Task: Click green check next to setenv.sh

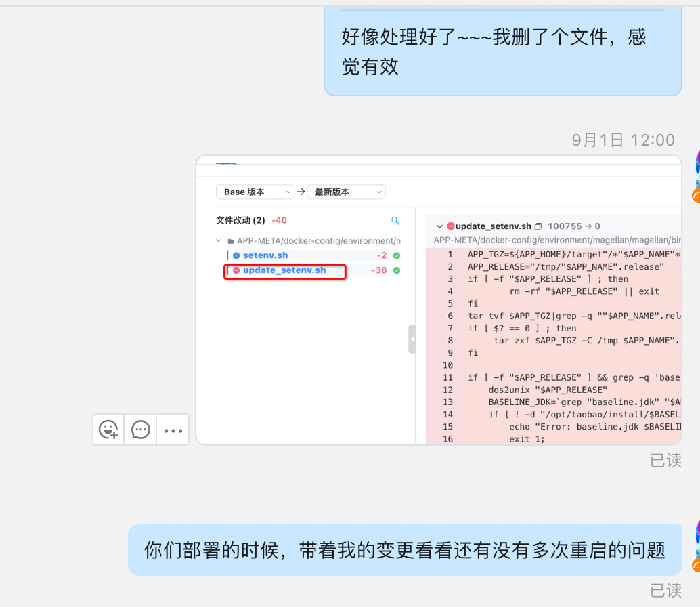Action: [x=397, y=256]
